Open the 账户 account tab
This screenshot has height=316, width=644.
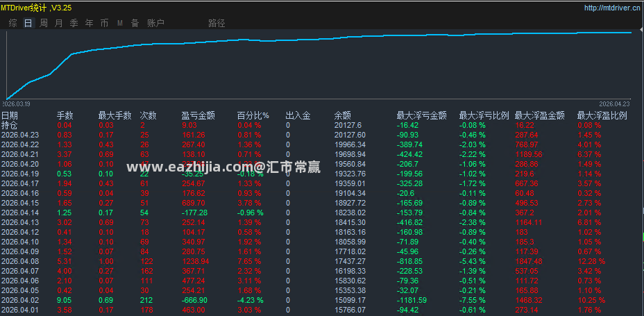point(155,24)
